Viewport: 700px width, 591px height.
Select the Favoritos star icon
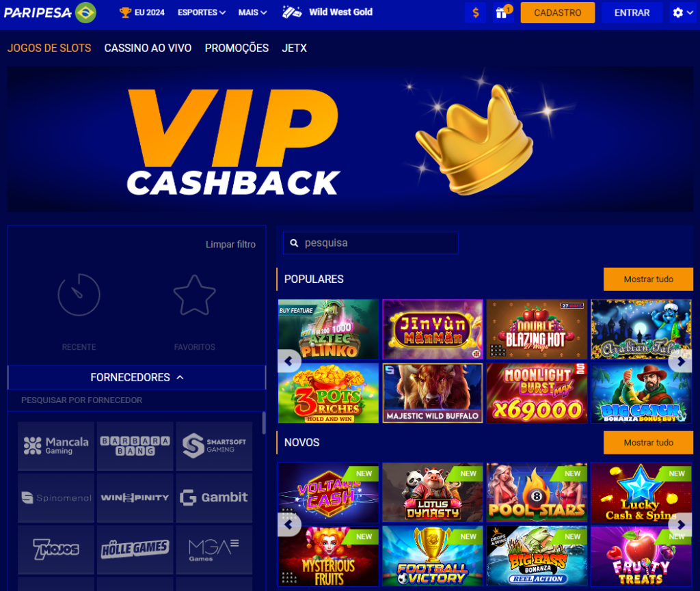click(195, 295)
